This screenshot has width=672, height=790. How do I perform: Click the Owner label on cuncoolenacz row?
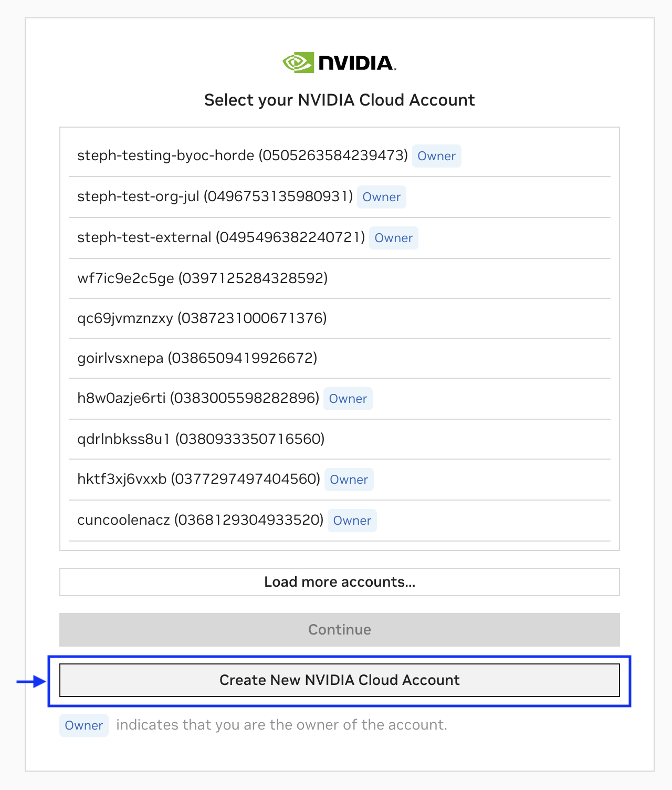tap(352, 521)
